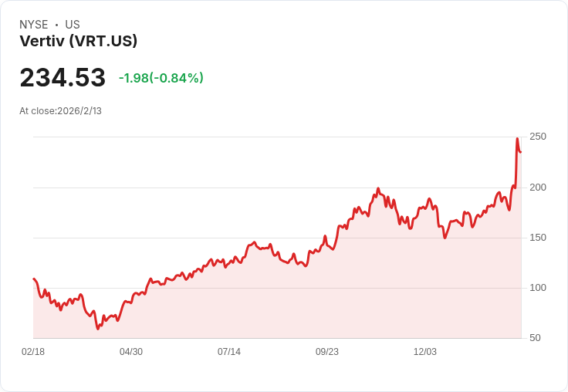The width and height of the screenshot is (568, 392).
Task: Click the 100 price axis label
Action: 538,288
